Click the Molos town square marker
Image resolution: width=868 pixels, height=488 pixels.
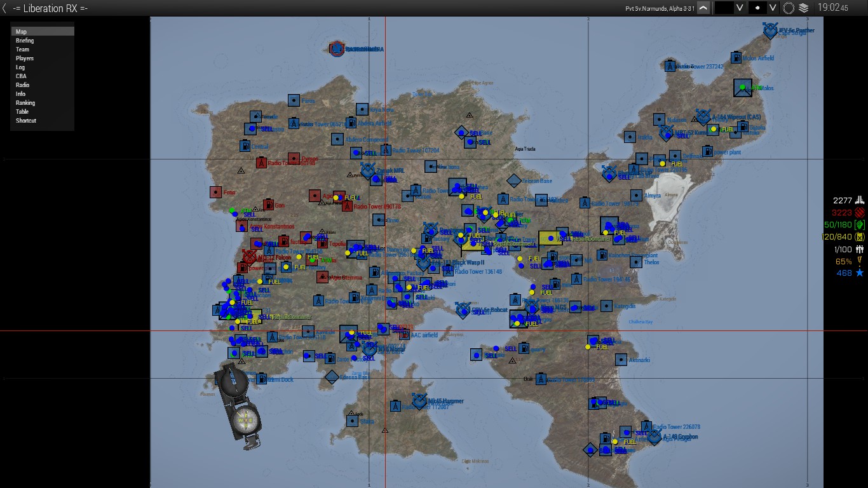coord(742,88)
